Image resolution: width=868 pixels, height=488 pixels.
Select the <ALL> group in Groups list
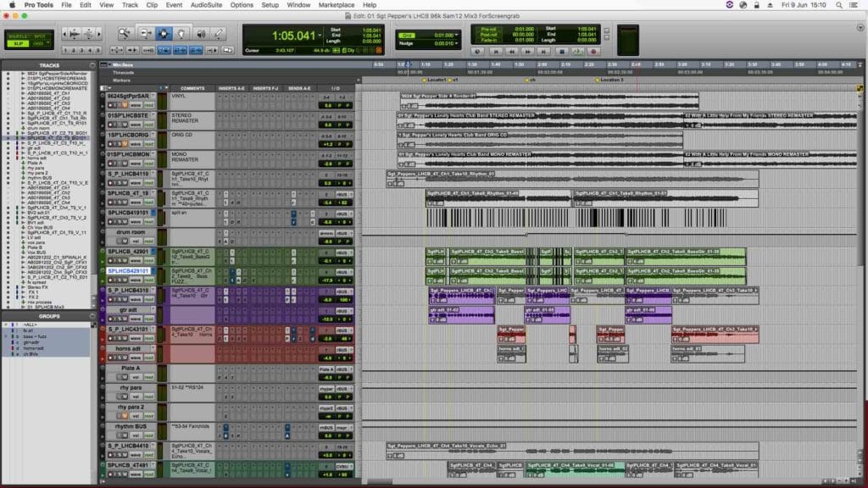pos(31,324)
